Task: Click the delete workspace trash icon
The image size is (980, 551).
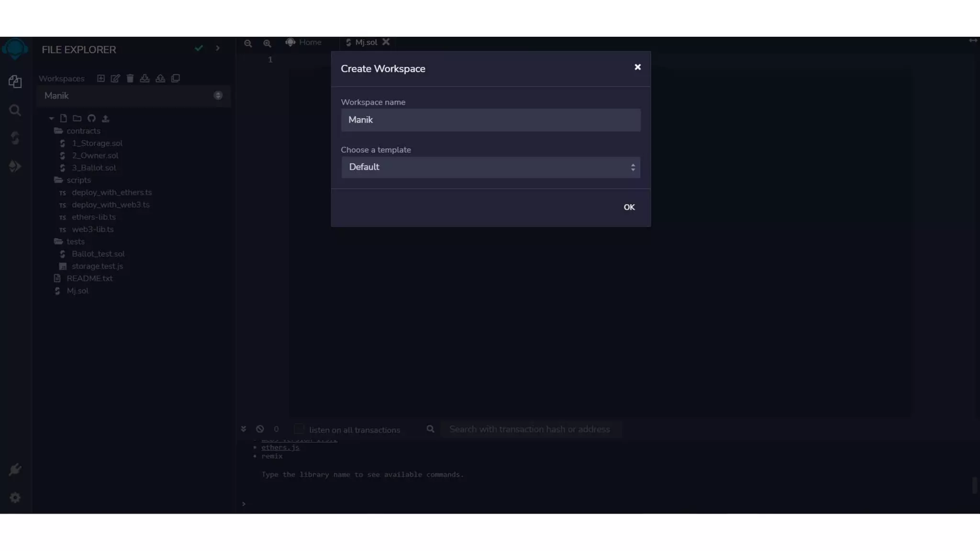Action: tap(130, 78)
